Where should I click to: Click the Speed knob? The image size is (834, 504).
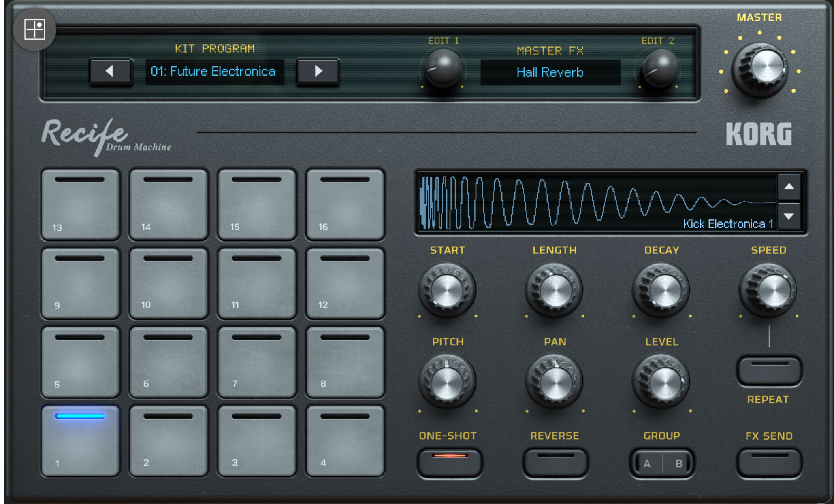point(768,289)
